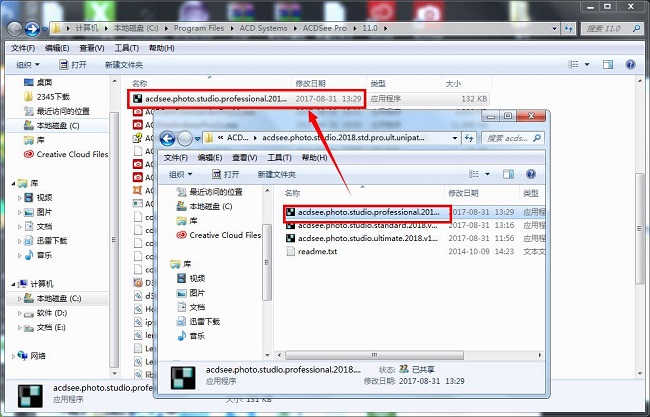
Task: Click 打开 button in back window toolbar
Action: point(73,65)
